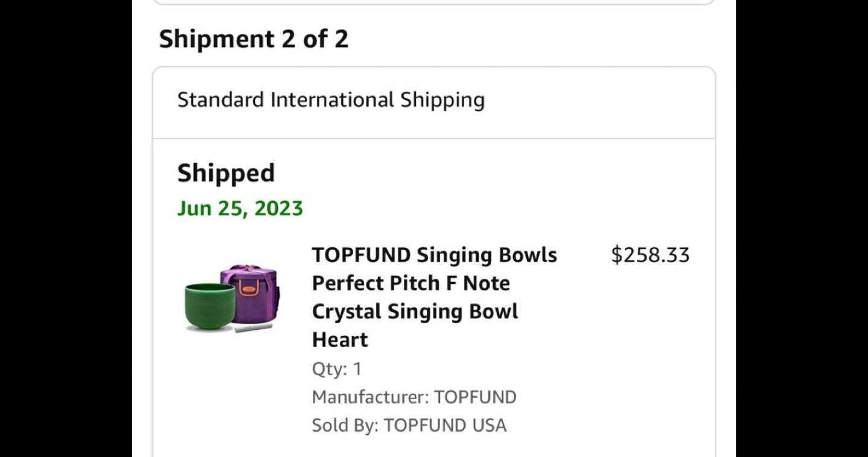
Task: Click the "Sold By: TOPFUND USA" seller
Action: (409, 426)
